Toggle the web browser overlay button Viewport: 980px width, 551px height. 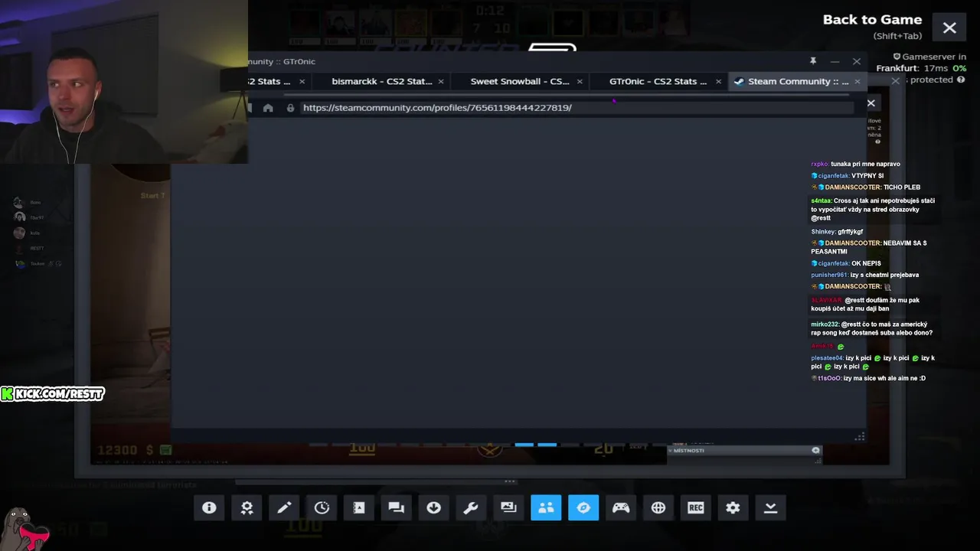pyautogui.click(x=583, y=507)
